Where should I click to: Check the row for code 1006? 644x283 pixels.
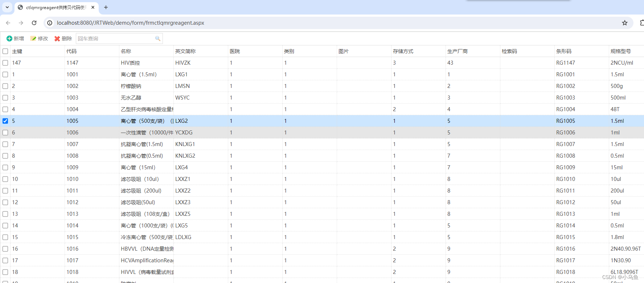pos(5,133)
